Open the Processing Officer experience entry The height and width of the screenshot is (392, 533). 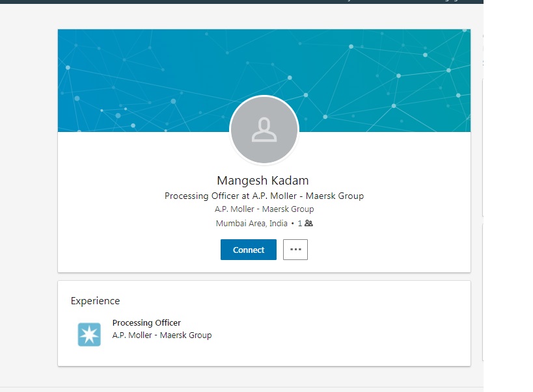(146, 322)
